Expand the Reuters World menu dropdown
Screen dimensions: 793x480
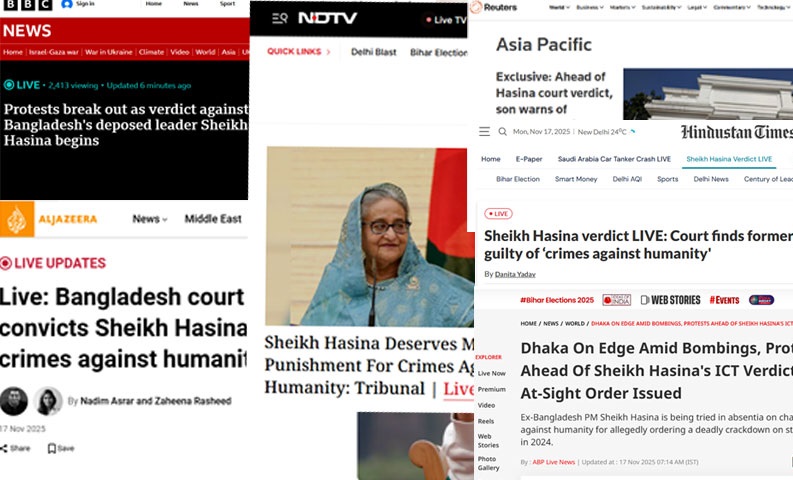coord(559,8)
